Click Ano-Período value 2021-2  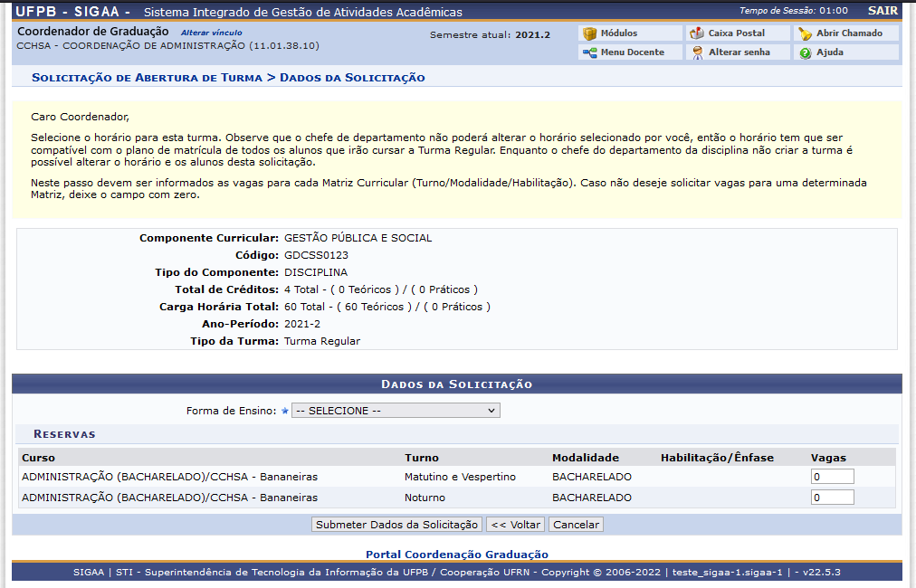click(302, 324)
